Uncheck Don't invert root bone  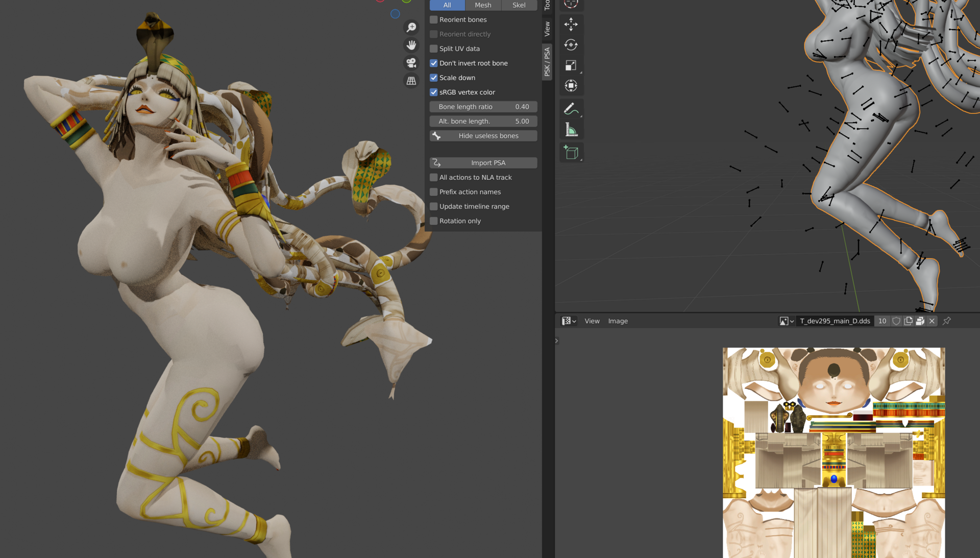[434, 63]
